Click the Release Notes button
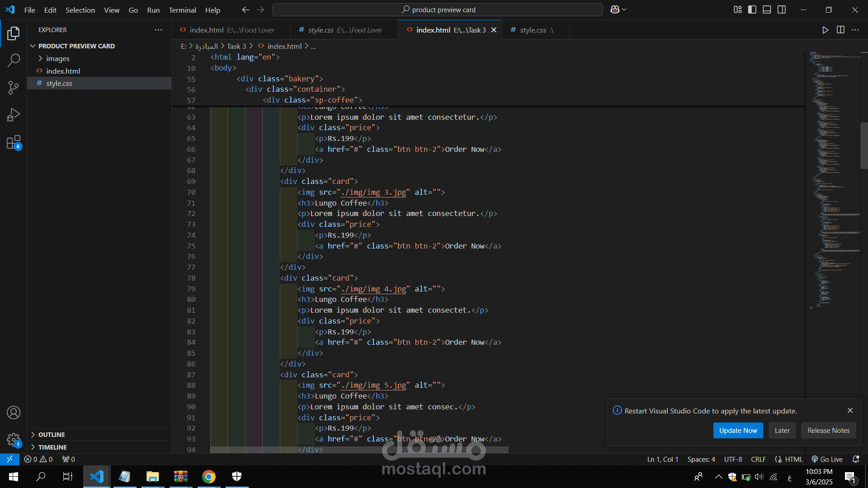The height and width of the screenshot is (488, 868). 828,431
